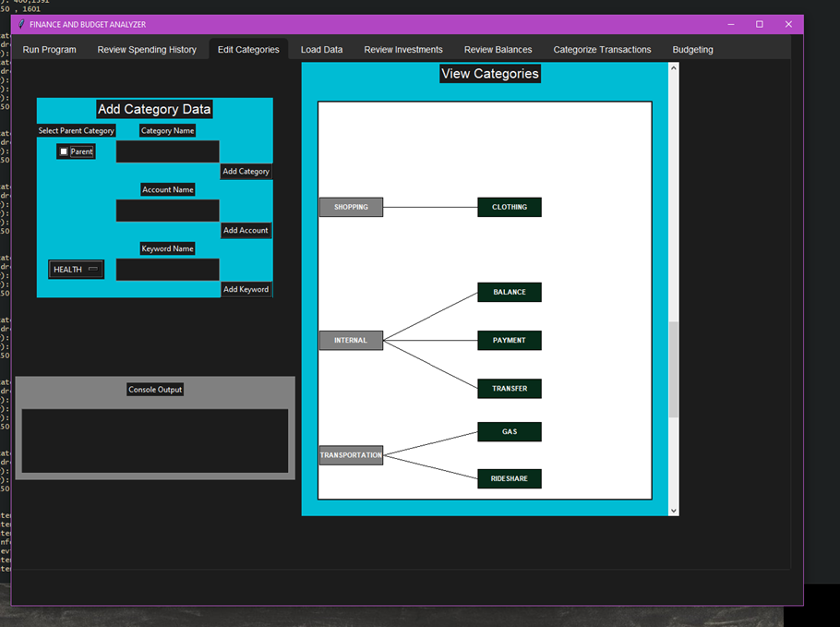The width and height of the screenshot is (840, 627).
Task: Focus the Category Name input field
Action: (x=167, y=151)
